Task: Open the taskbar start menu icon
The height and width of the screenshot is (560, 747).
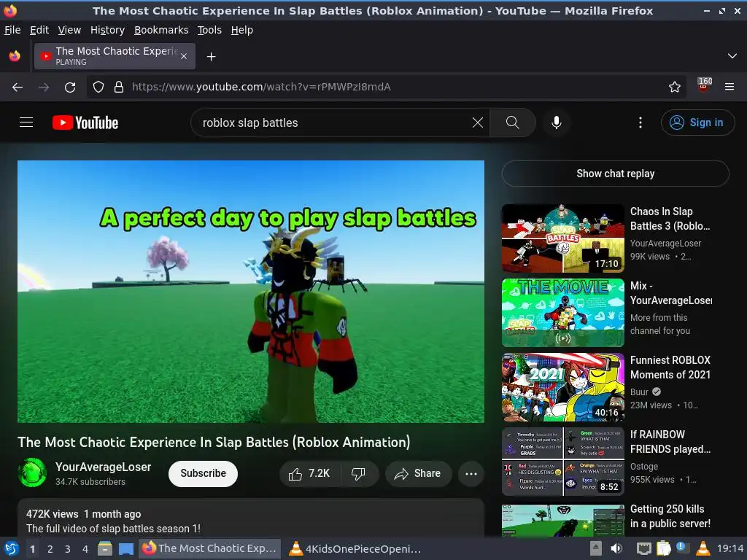Action: pos(10,548)
